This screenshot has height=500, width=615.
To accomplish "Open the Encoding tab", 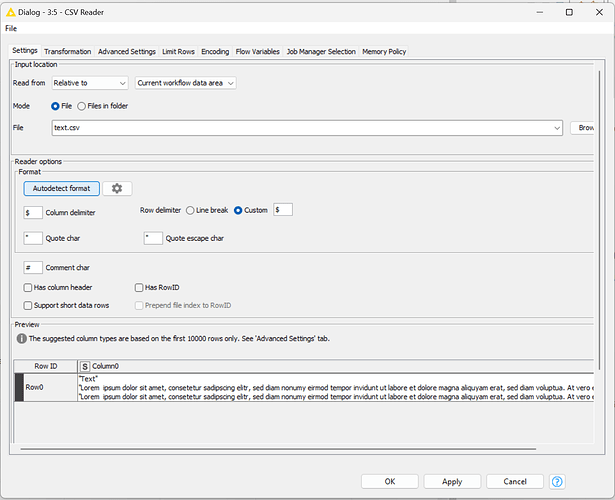I will click(x=215, y=51).
